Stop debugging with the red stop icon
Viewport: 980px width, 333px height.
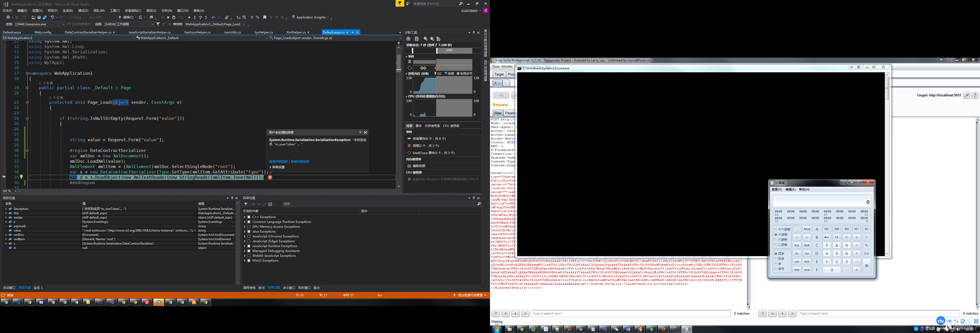168,18
